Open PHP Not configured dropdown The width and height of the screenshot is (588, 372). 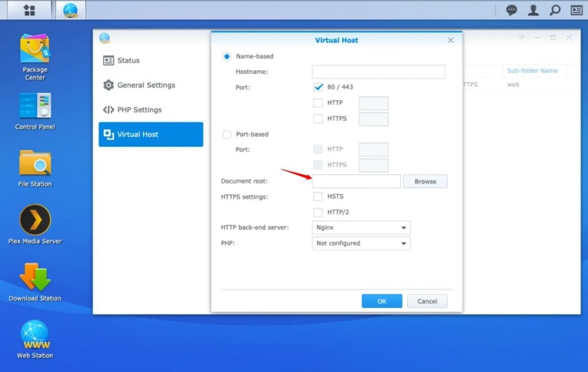(x=361, y=243)
